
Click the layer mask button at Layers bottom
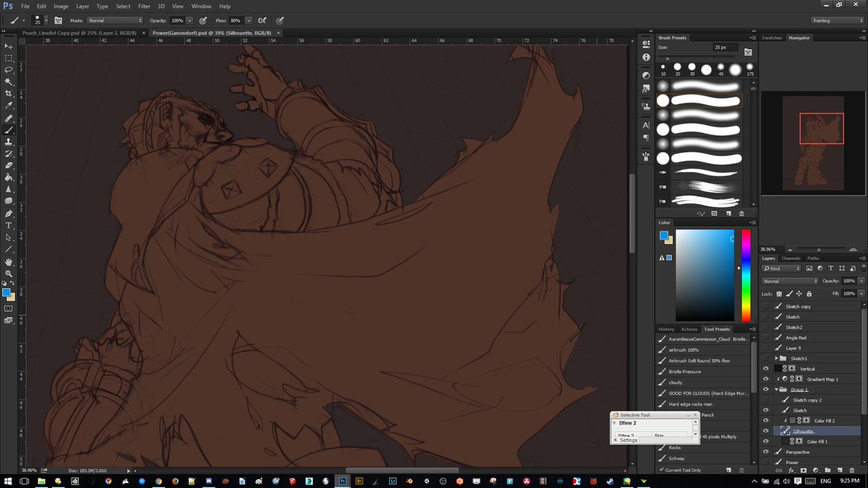[x=804, y=470]
